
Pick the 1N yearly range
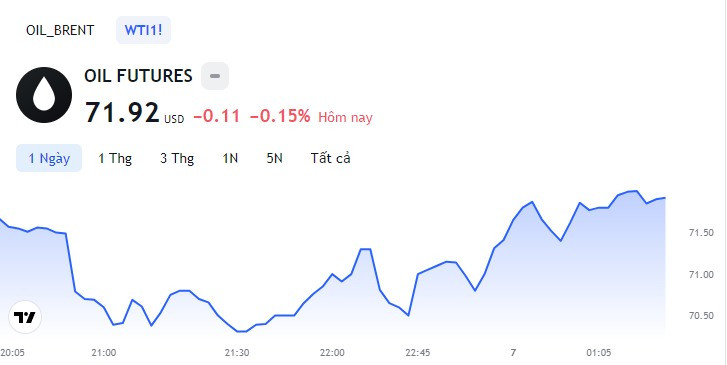tap(230, 158)
